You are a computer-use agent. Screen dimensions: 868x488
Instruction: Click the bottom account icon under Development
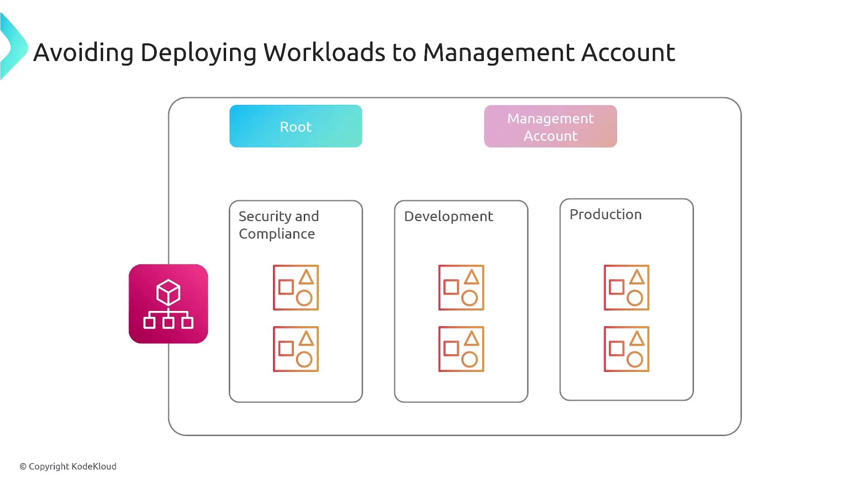(461, 349)
